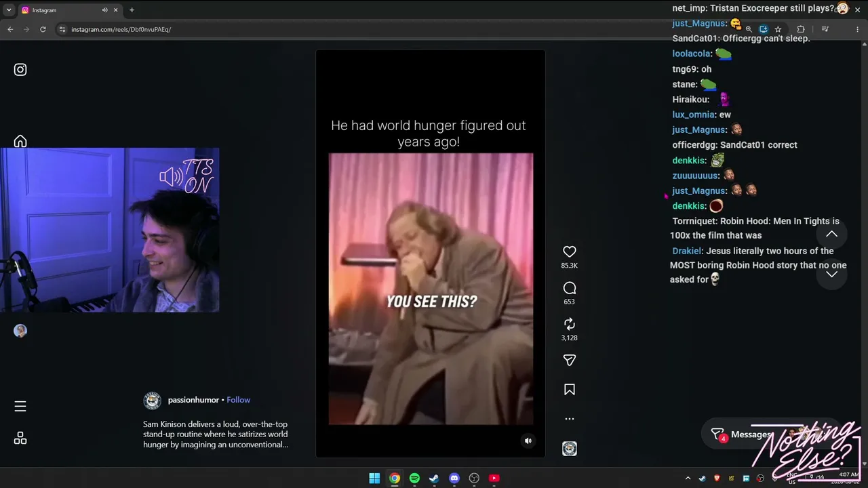
Task: Toggle the reel's sound button
Action: click(528, 441)
